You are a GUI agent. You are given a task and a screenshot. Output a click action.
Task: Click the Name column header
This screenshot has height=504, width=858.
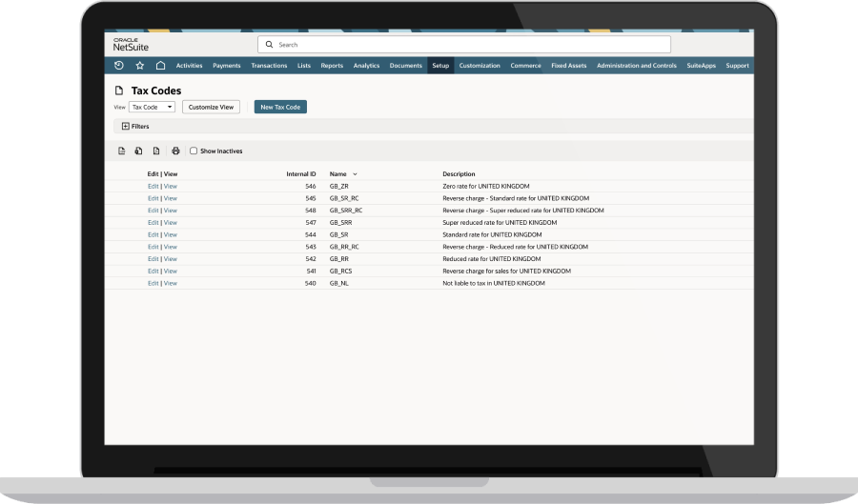(337, 173)
